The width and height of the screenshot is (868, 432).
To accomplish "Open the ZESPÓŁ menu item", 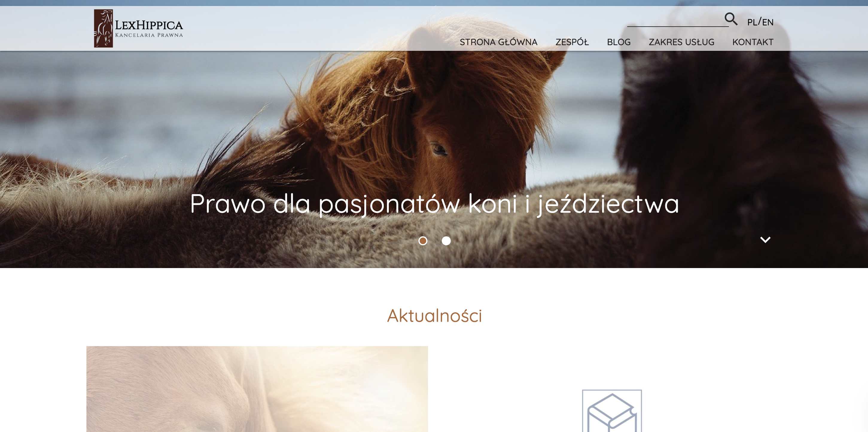I will pos(572,42).
